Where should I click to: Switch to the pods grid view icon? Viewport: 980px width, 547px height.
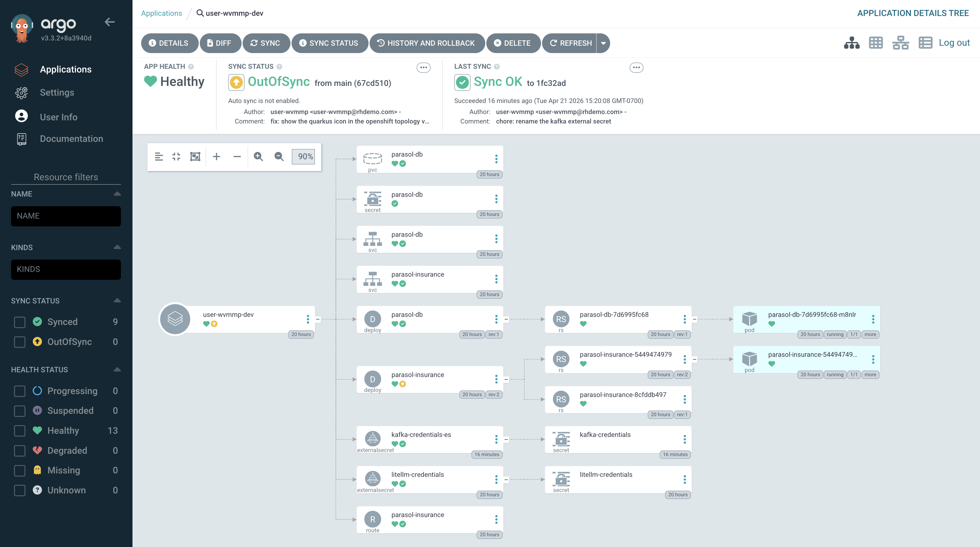point(875,43)
